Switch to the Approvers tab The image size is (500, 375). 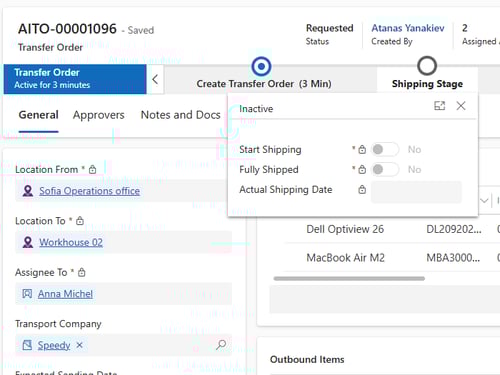[99, 115]
